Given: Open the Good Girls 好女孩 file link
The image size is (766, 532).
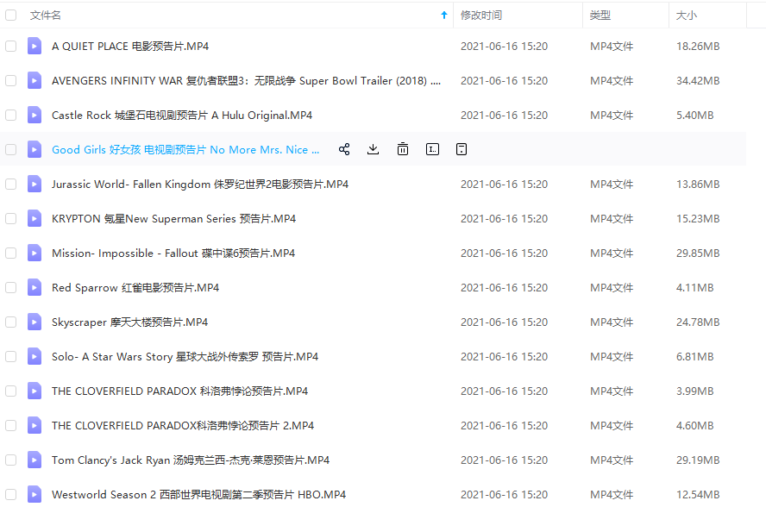Looking at the screenshot, I should pyautogui.click(x=185, y=149).
